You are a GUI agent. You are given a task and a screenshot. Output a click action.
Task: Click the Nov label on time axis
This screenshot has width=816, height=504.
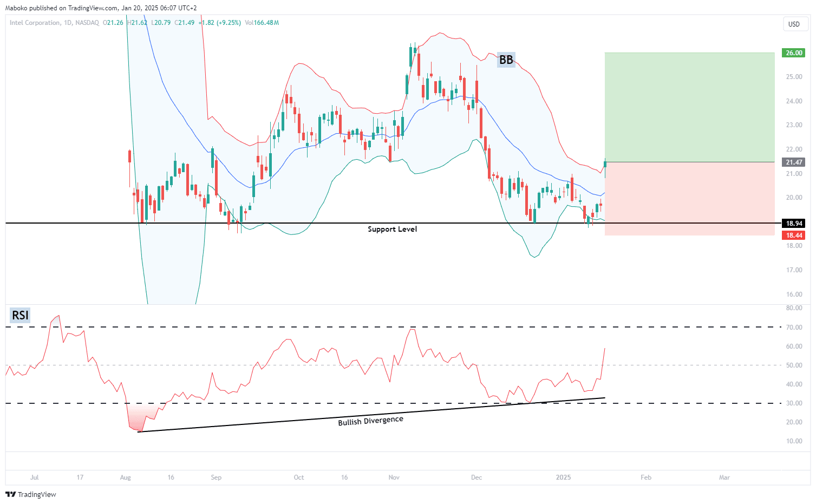tap(394, 477)
